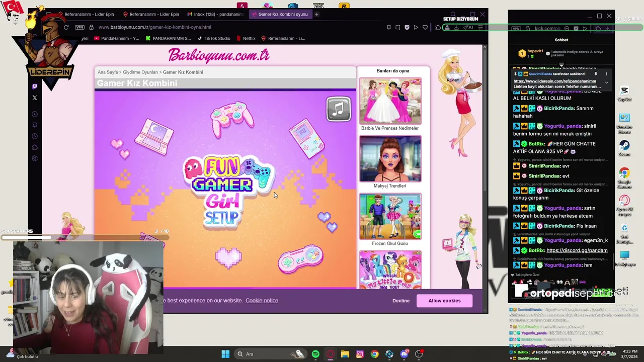Open the Steam desktop shortcut
The width and height of the screenshot is (644, 362).
click(624, 148)
